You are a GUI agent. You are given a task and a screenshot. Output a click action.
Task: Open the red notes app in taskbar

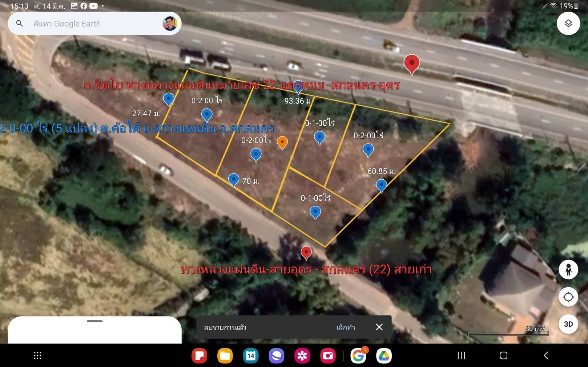coord(199,356)
